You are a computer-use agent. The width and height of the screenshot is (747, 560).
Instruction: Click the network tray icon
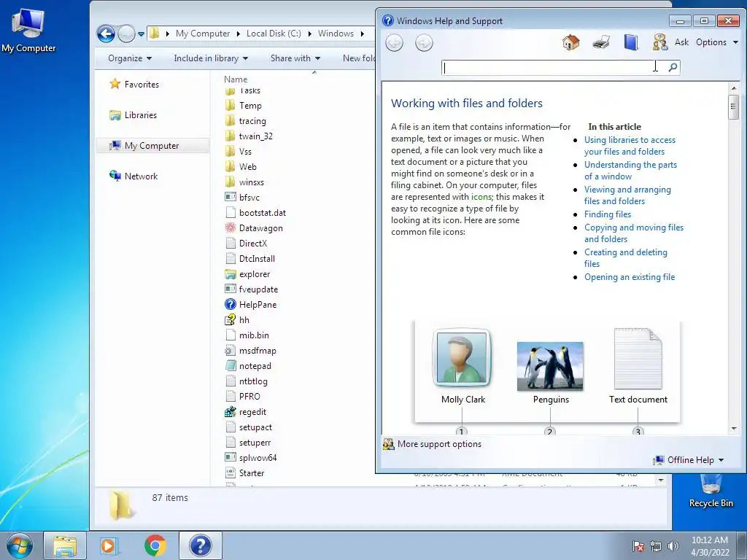coord(656,546)
